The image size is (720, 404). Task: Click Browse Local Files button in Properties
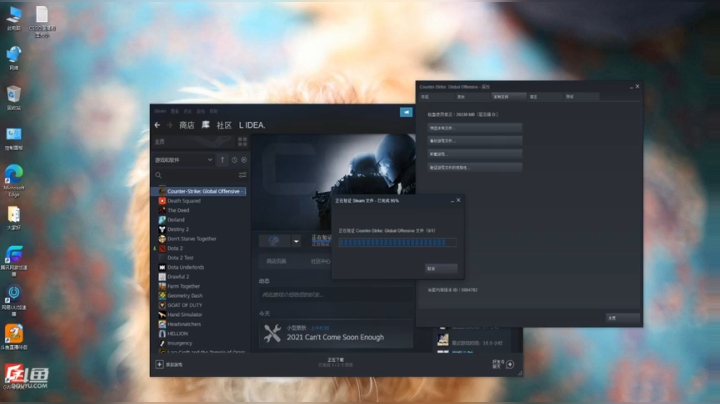point(475,128)
